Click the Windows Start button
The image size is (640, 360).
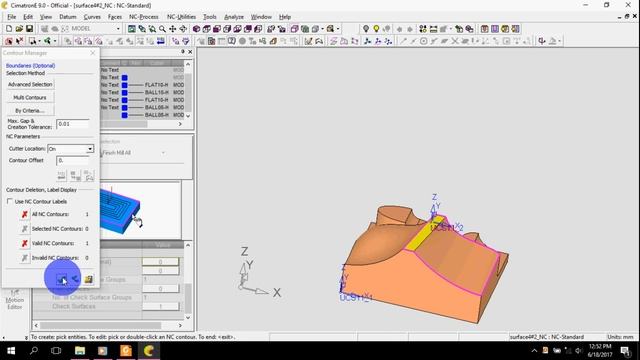[x=11, y=351]
